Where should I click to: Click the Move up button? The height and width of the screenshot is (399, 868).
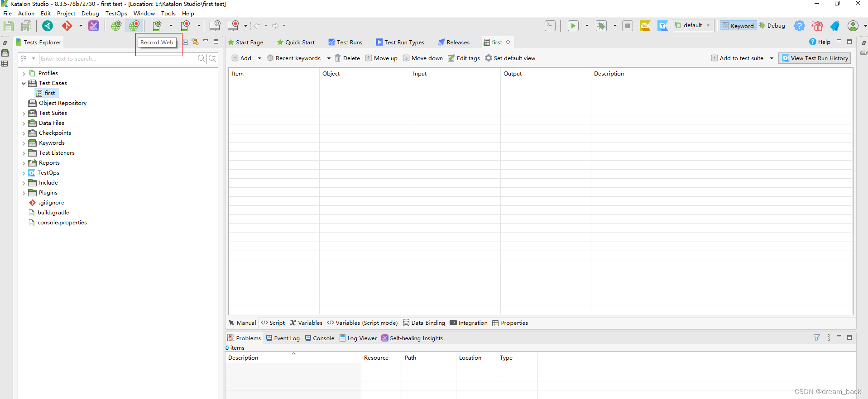[x=381, y=58]
